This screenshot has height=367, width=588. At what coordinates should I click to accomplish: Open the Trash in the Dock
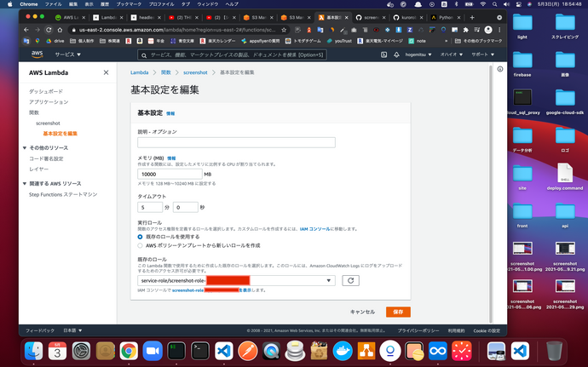pos(554,352)
